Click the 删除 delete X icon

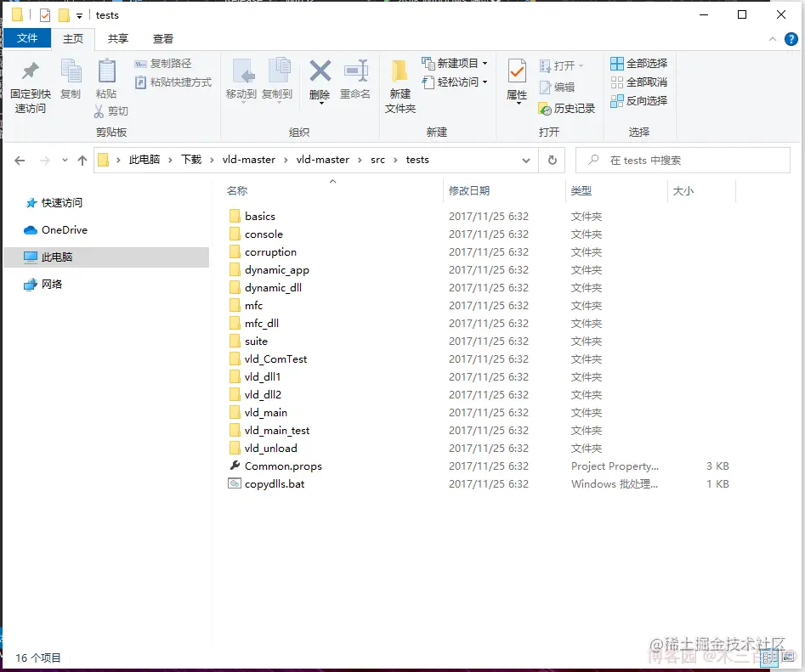click(x=320, y=71)
